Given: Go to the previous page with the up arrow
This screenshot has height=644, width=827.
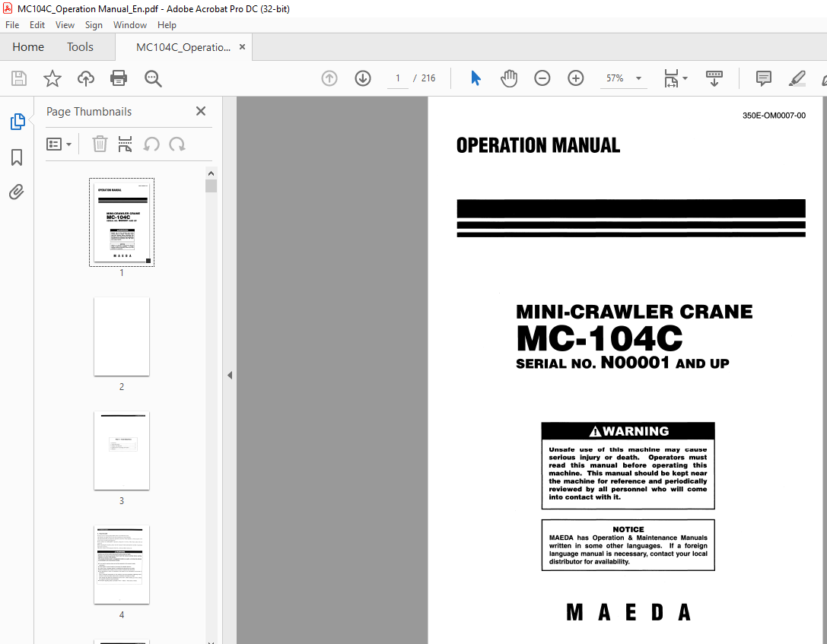Looking at the screenshot, I should point(329,78).
